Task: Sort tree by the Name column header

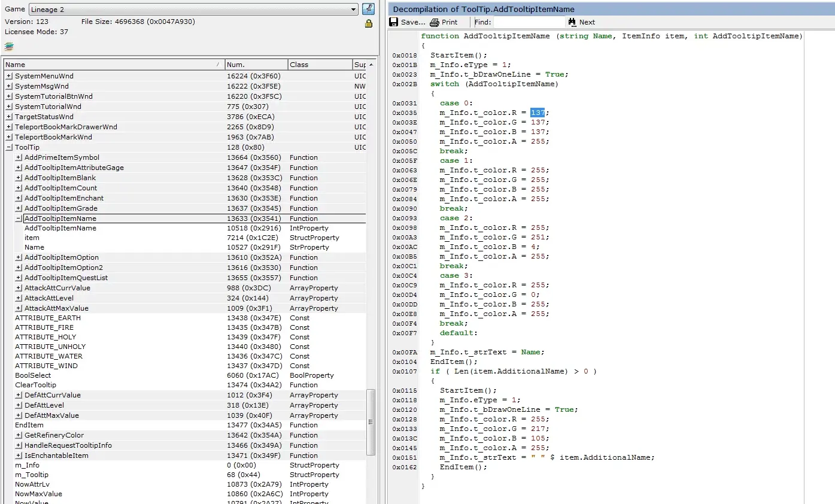Action: [x=114, y=65]
